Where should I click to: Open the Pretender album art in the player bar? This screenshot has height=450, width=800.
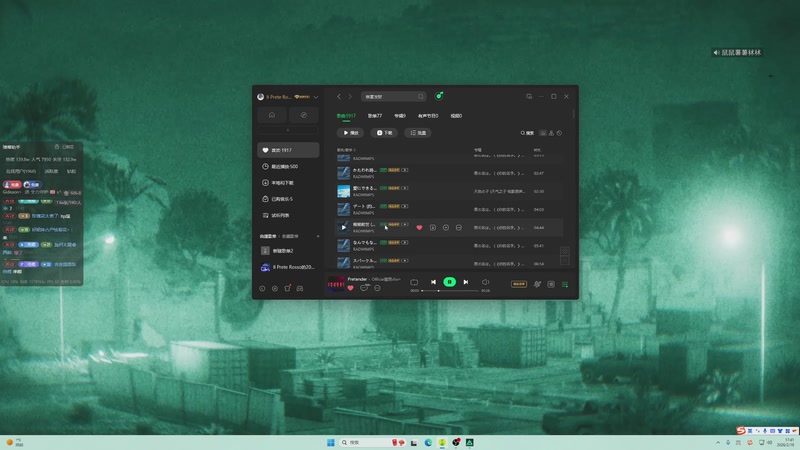pos(336,284)
